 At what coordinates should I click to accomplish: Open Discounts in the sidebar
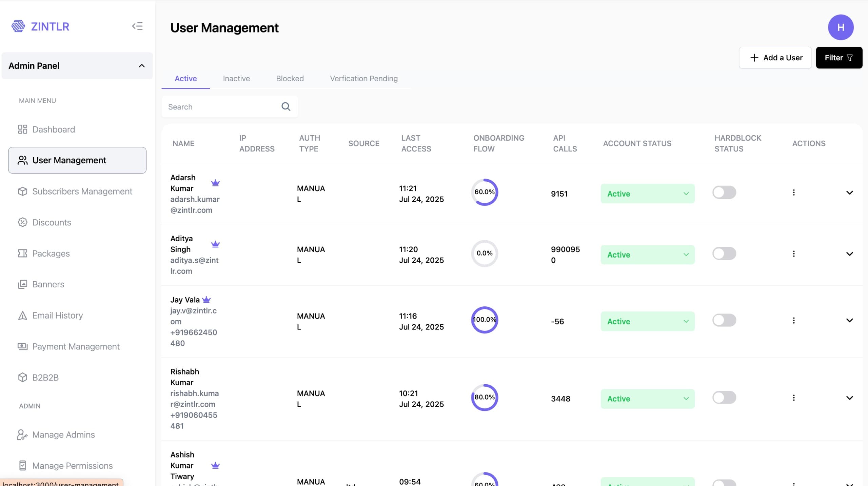[x=51, y=222]
